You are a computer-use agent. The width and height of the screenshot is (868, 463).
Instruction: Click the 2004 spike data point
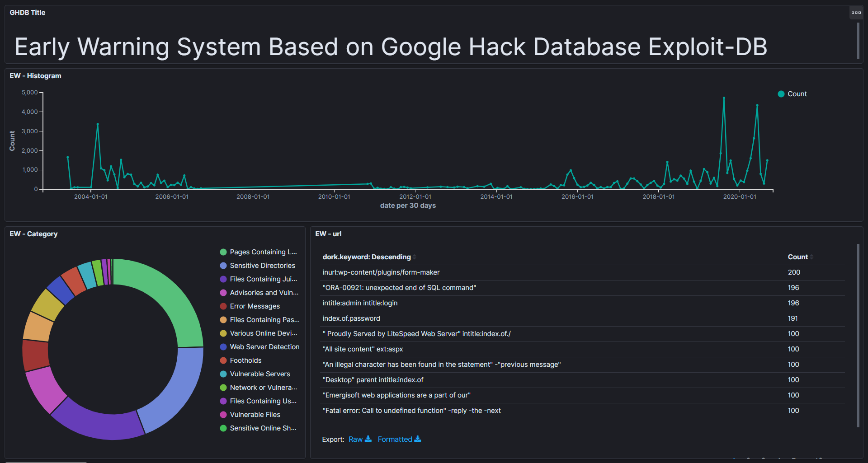pyautogui.click(x=98, y=124)
